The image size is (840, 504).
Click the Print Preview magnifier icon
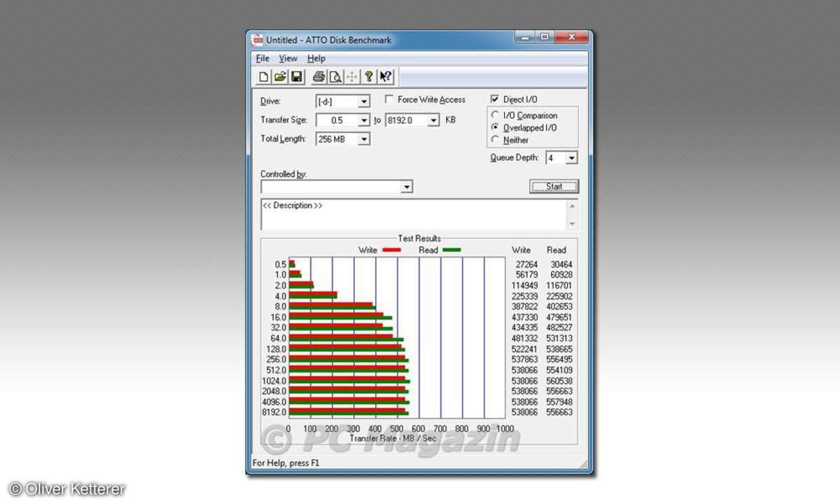pyautogui.click(x=335, y=77)
